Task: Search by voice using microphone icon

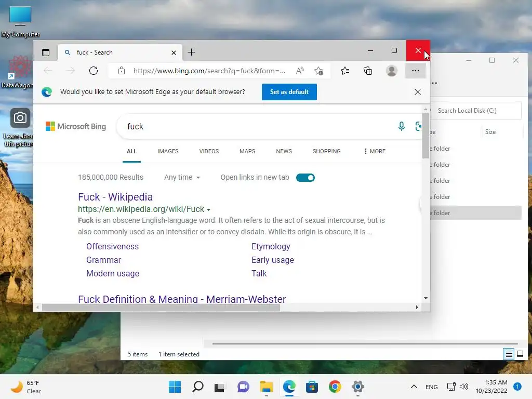Action: coord(402,126)
